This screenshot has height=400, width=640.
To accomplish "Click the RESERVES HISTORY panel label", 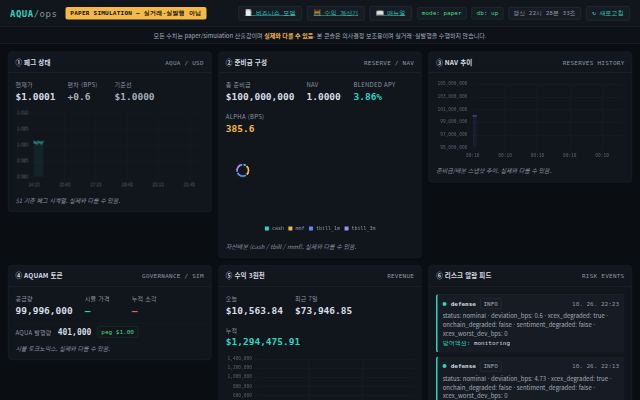I will point(593,63).
